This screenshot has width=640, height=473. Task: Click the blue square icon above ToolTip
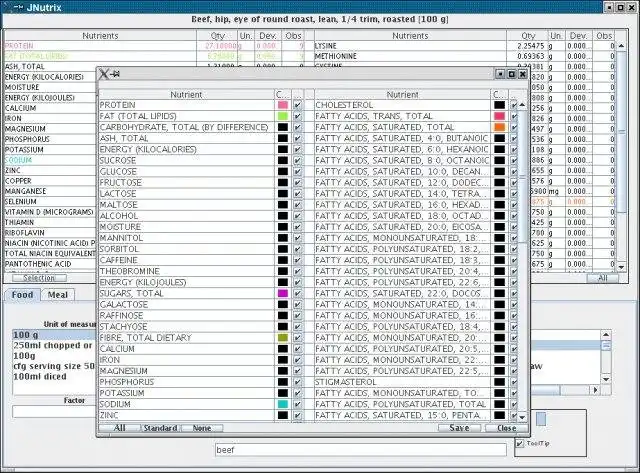pos(541,419)
